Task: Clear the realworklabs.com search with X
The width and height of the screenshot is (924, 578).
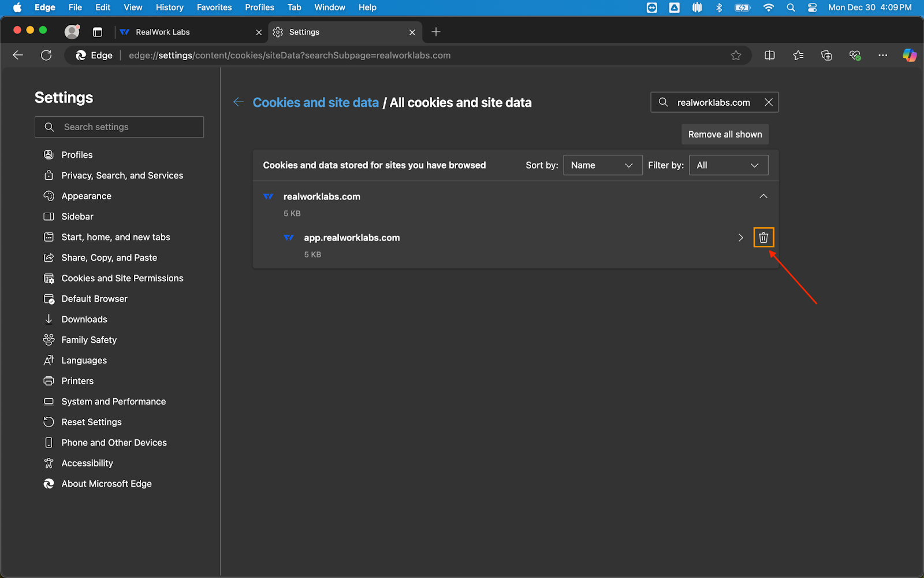Action: point(769,102)
